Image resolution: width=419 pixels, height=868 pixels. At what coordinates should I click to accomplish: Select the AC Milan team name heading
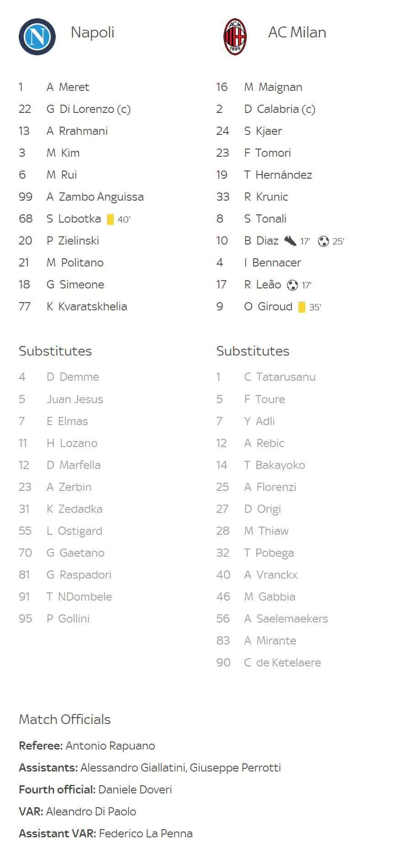coord(297,32)
